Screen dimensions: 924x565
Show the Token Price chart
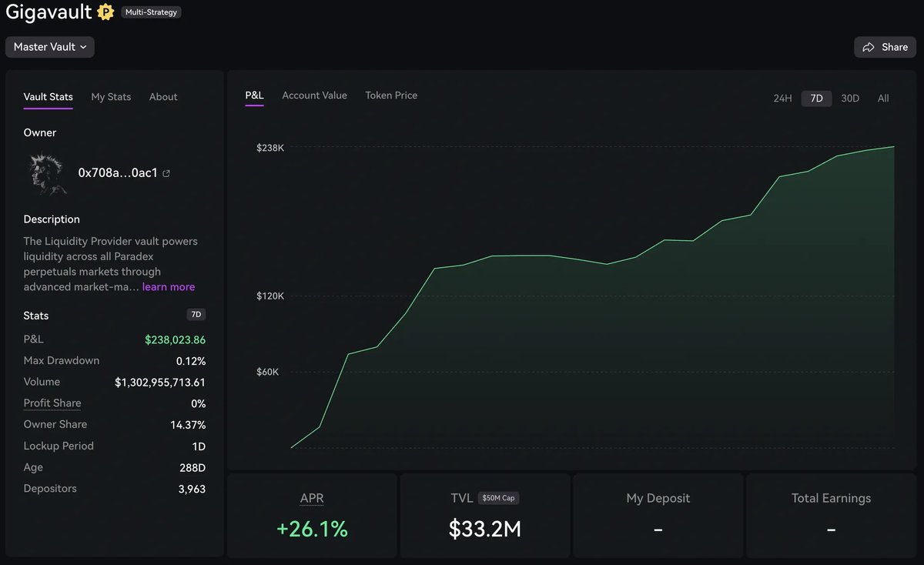391,95
